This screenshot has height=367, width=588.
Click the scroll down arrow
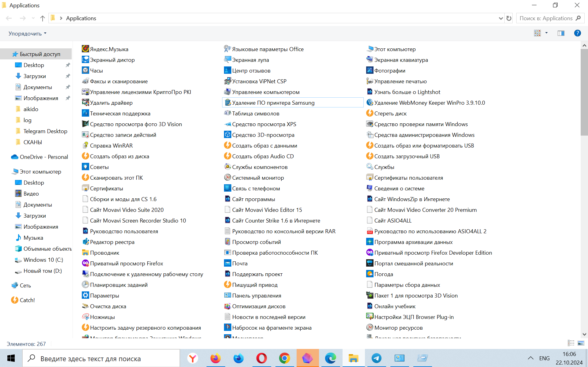tap(584, 334)
